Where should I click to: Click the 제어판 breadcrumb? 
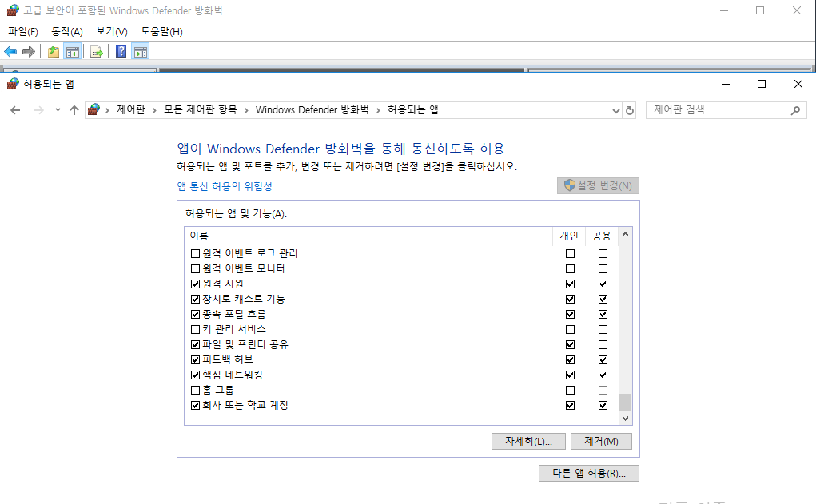tap(130, 109)
